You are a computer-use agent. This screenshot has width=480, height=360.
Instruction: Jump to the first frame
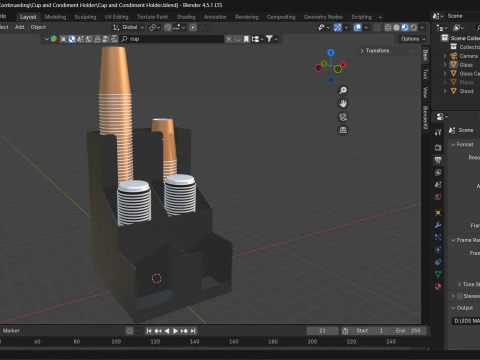click(x=149, y=331)
